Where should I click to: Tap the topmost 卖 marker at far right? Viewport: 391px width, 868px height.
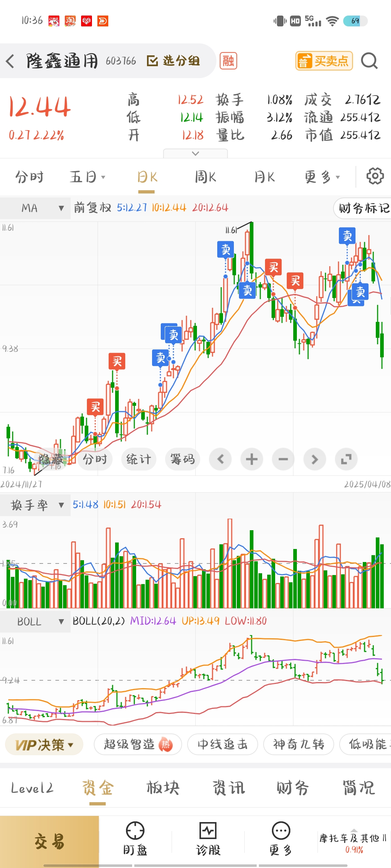347,236
